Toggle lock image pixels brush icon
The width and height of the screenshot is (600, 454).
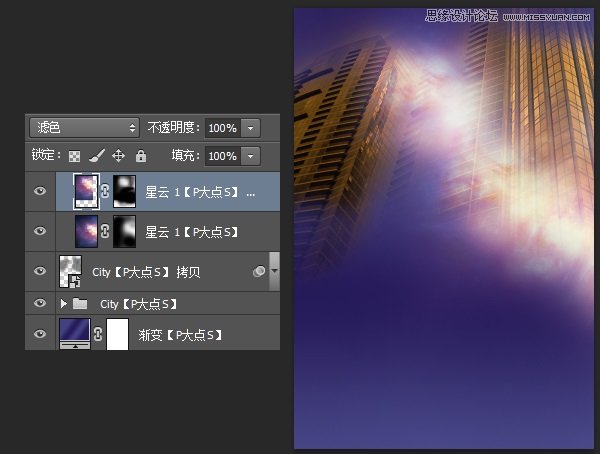(97, 155)
